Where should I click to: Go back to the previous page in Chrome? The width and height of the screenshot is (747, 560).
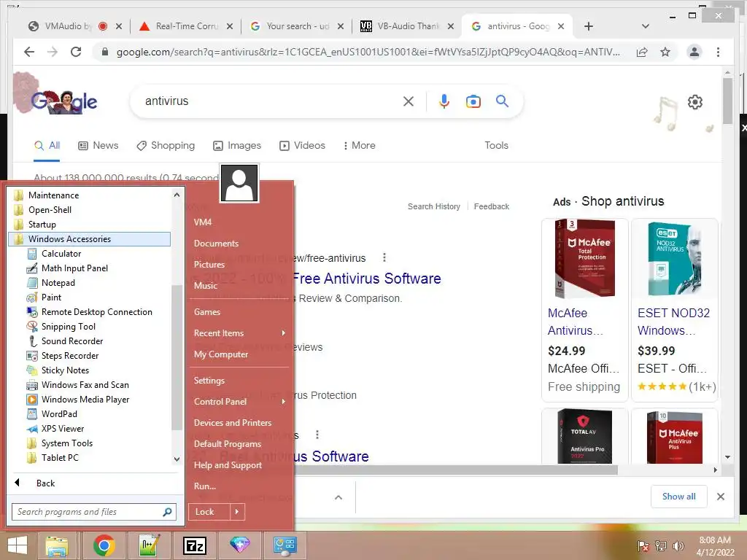point(29,52)
